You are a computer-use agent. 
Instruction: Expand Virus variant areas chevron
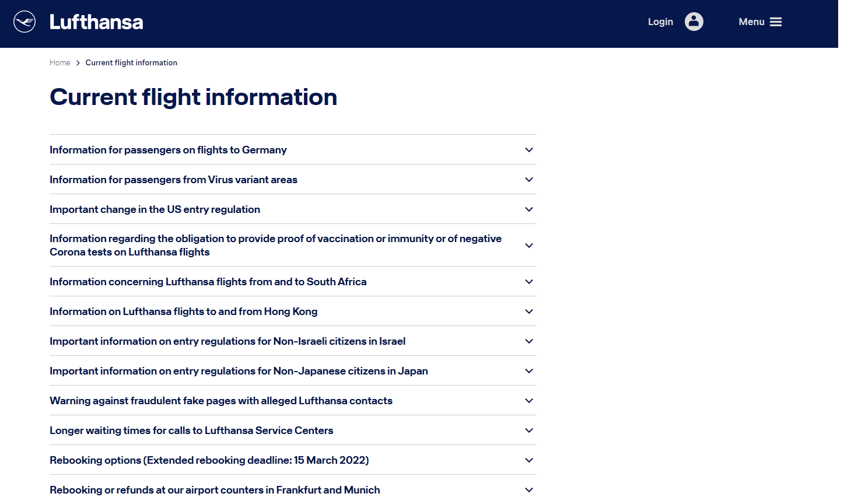point(529,180)
